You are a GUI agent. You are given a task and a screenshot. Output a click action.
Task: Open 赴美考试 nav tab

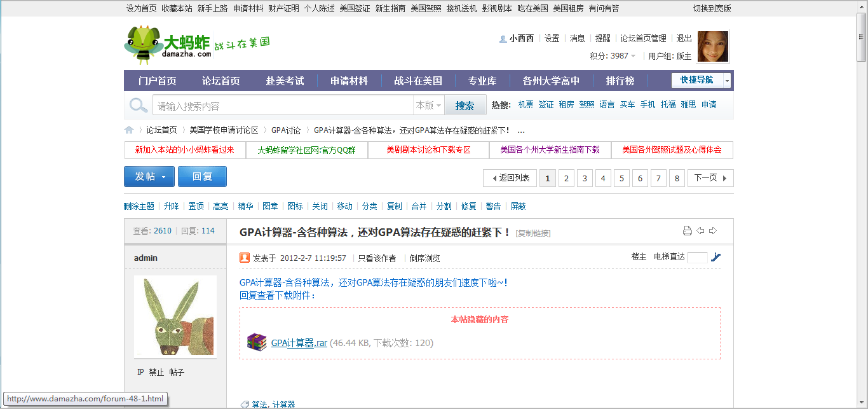[x=285, y=81]
